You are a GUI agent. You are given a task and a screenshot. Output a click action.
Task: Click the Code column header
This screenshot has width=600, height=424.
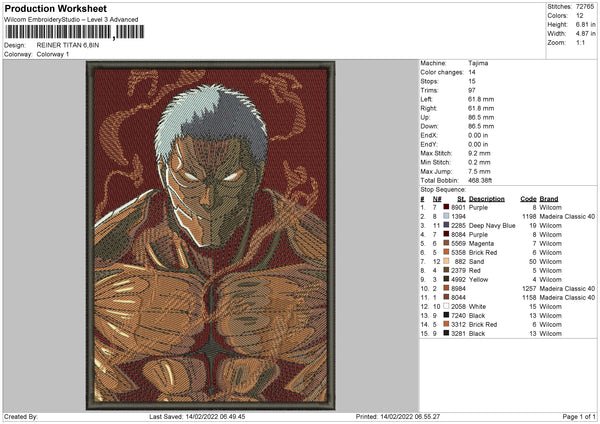coord(528,199)
